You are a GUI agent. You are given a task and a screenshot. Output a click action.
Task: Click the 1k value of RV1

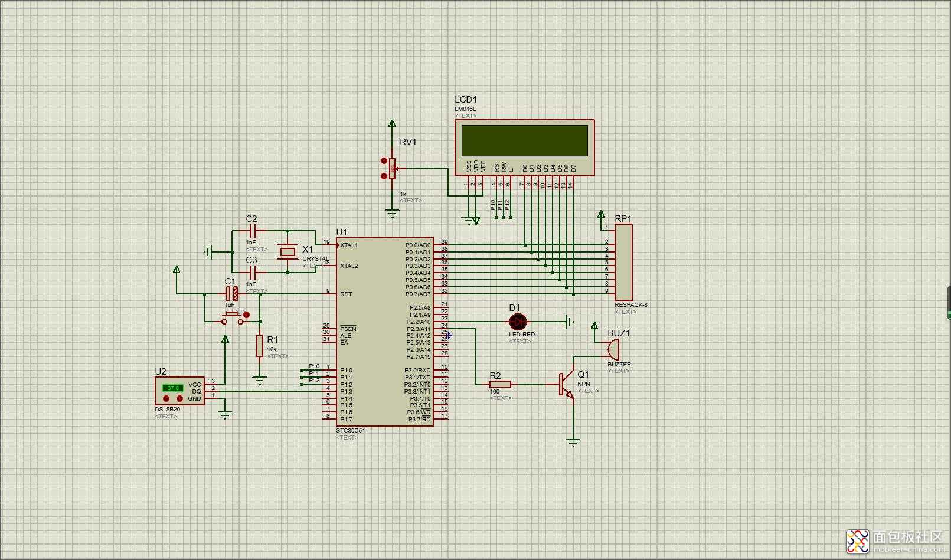click(x=403, y=194)
